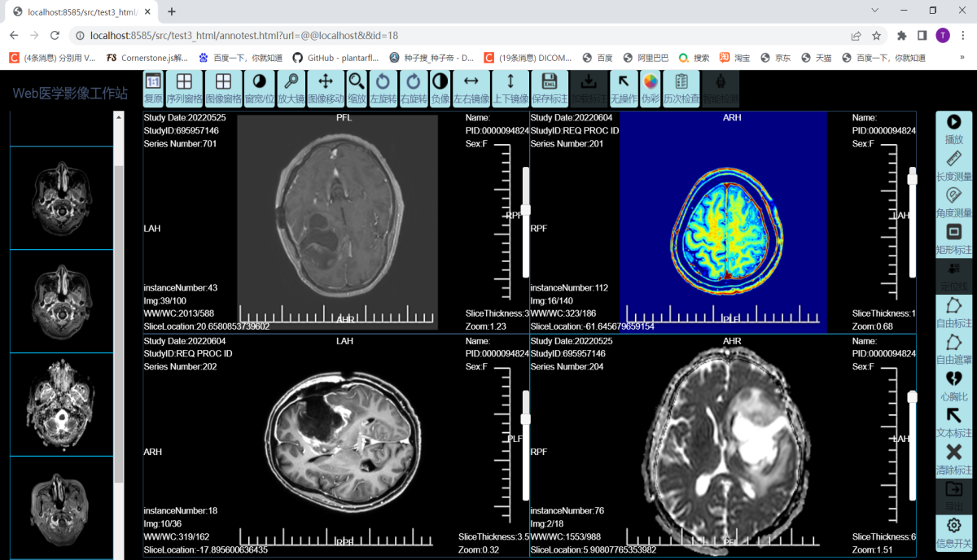Choose the 缩放 zoom tool
Screen dimensions: 977x560
pyautogui.click(x=357, y=89)
